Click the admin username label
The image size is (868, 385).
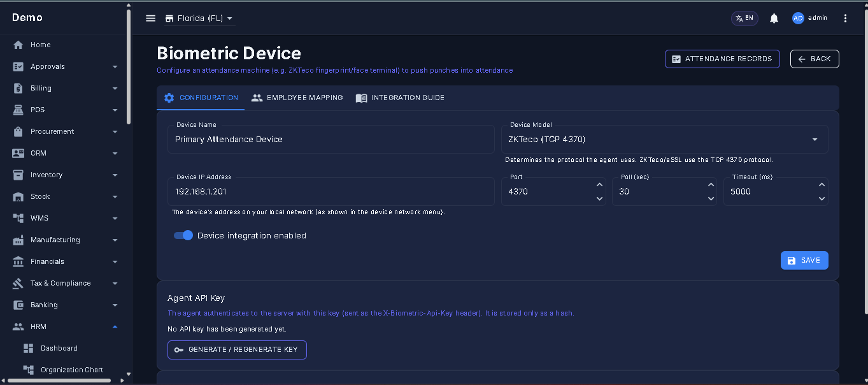click(817, 18)
